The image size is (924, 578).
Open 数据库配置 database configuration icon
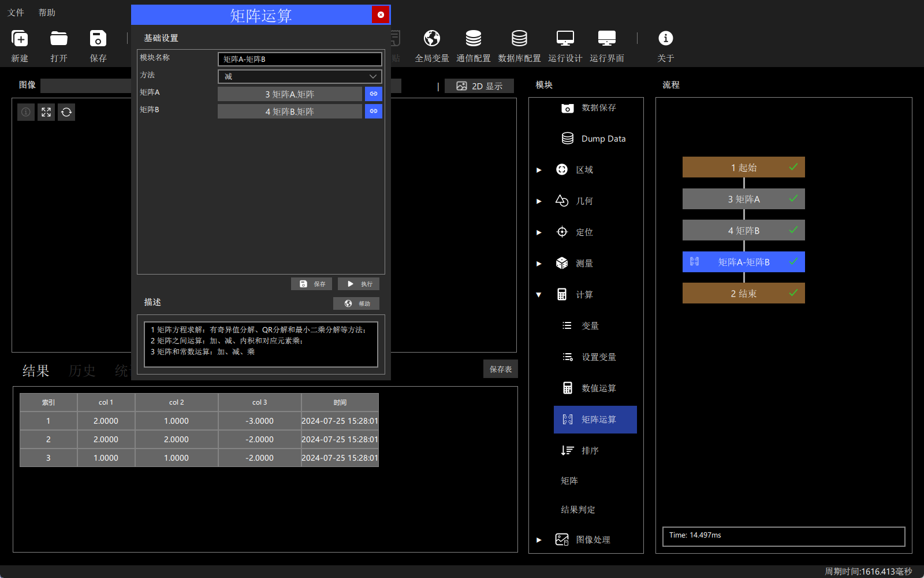(519, 38)
